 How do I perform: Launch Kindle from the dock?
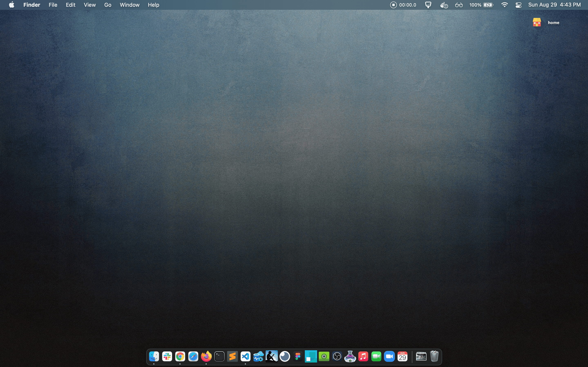(x=272, y=356)
